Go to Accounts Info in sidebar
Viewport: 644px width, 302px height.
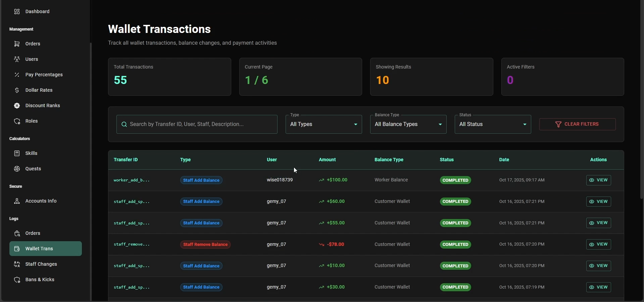[x=41, y=201]
